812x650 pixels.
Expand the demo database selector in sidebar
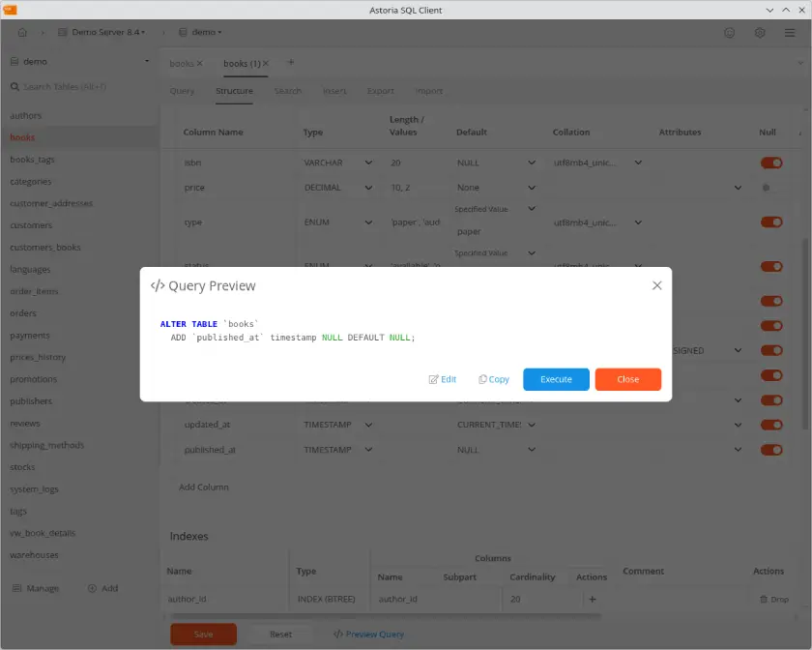click(x=79, y=62)
